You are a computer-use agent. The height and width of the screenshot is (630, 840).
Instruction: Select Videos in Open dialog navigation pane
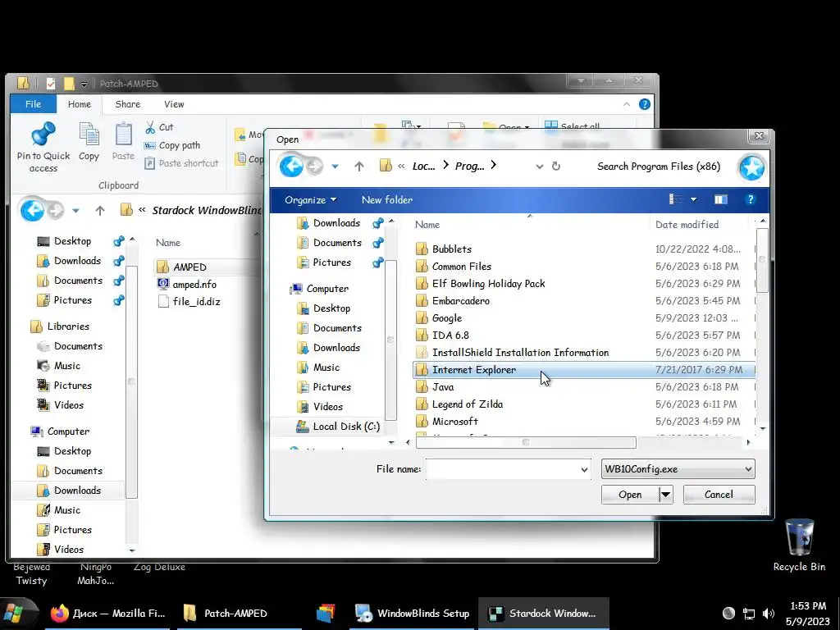(320, 407)
